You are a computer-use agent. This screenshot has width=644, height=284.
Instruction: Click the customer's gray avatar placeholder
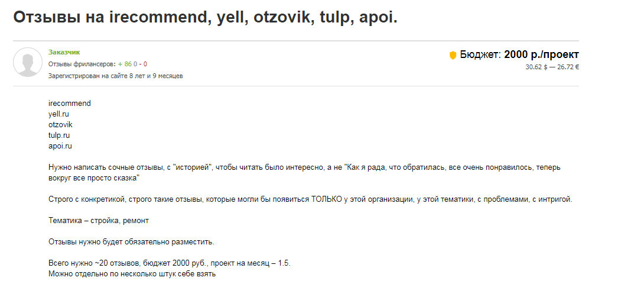pos(27,62)
